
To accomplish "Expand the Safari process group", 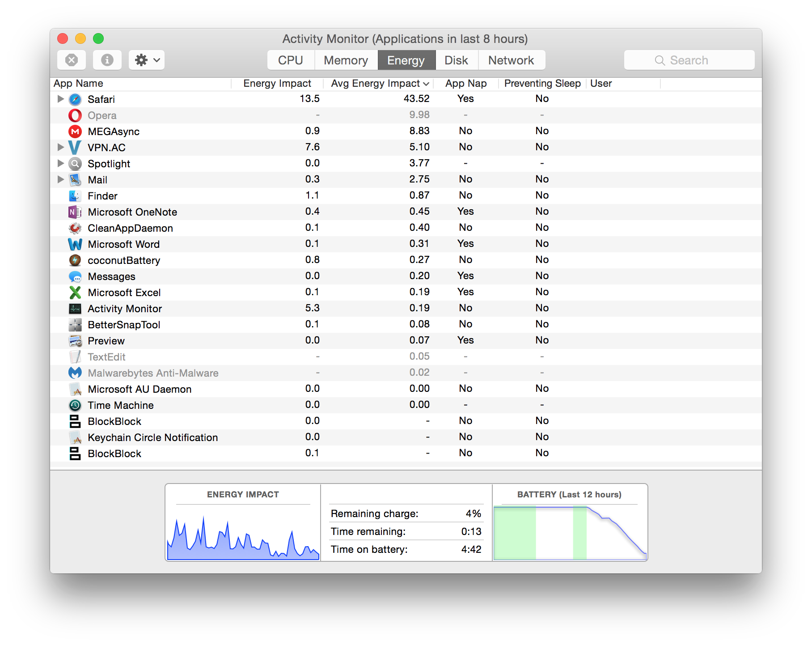I will coord(60,99).
